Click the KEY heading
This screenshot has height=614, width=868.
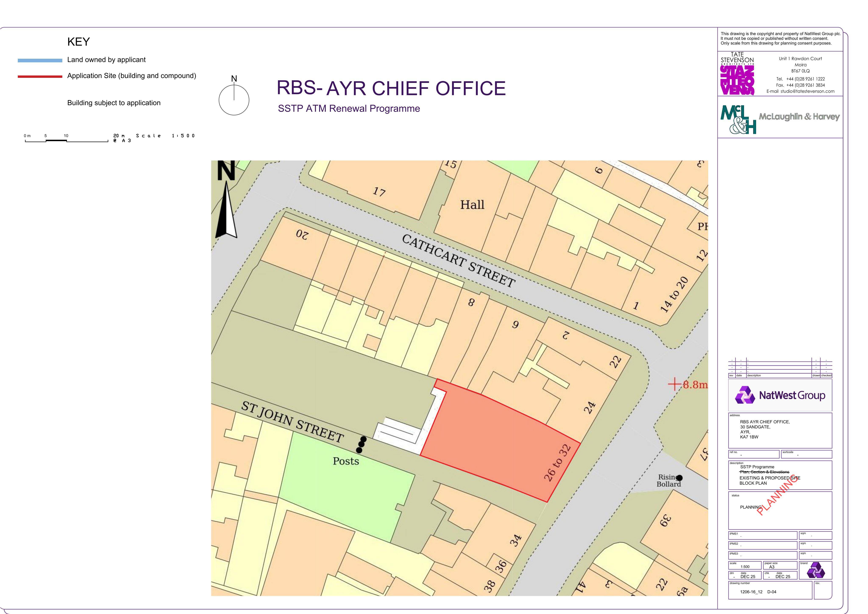78,42
